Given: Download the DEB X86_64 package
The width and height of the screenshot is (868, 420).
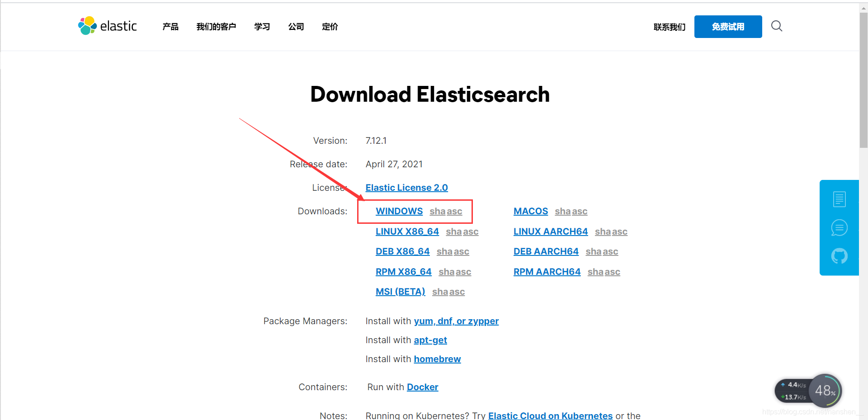Looking at the screenshot, I should (403, 251).
